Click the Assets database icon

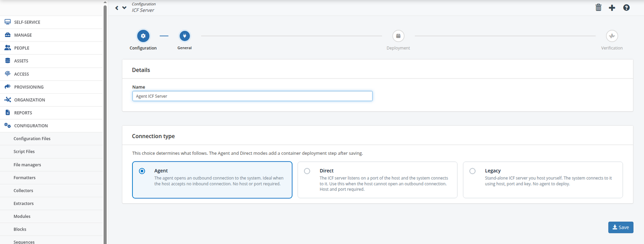[x=7, y=61]
